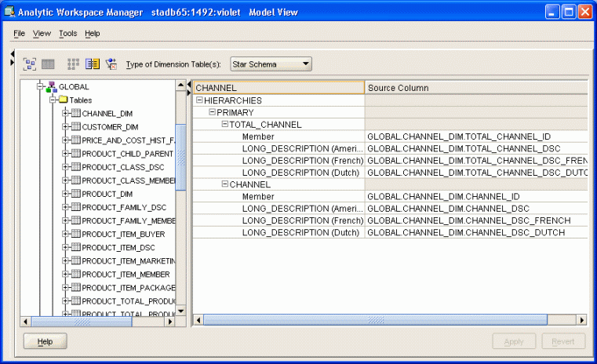Expand the CUSTOMER_DIM table node
The height and width of the screenshot is (364, 597).
pyautogui.click(x=66, y=127)
